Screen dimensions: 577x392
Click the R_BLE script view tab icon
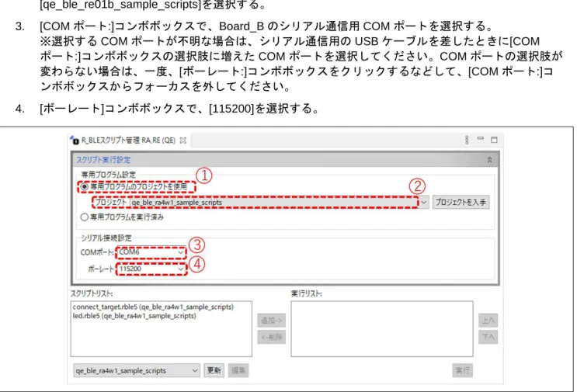click(75, 140)
